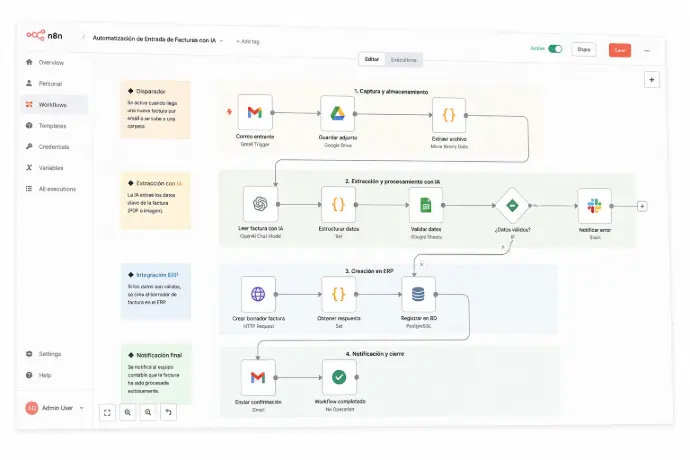Click the Save button

point(620,50)
